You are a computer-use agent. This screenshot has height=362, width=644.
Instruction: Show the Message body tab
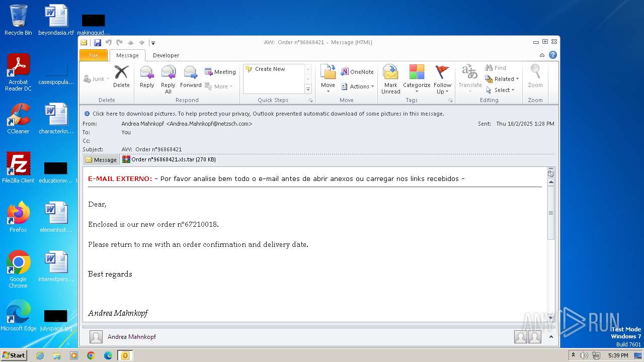tap(101, 160)
